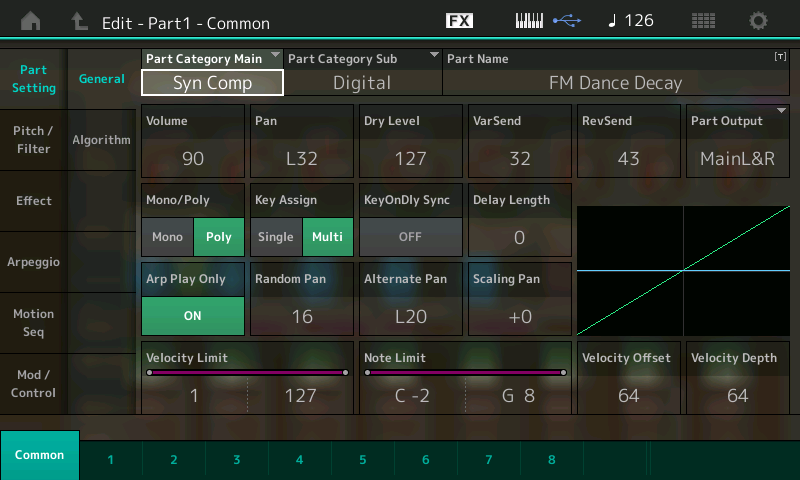
Task: Select operator tab 3
Action: point(237,460)
